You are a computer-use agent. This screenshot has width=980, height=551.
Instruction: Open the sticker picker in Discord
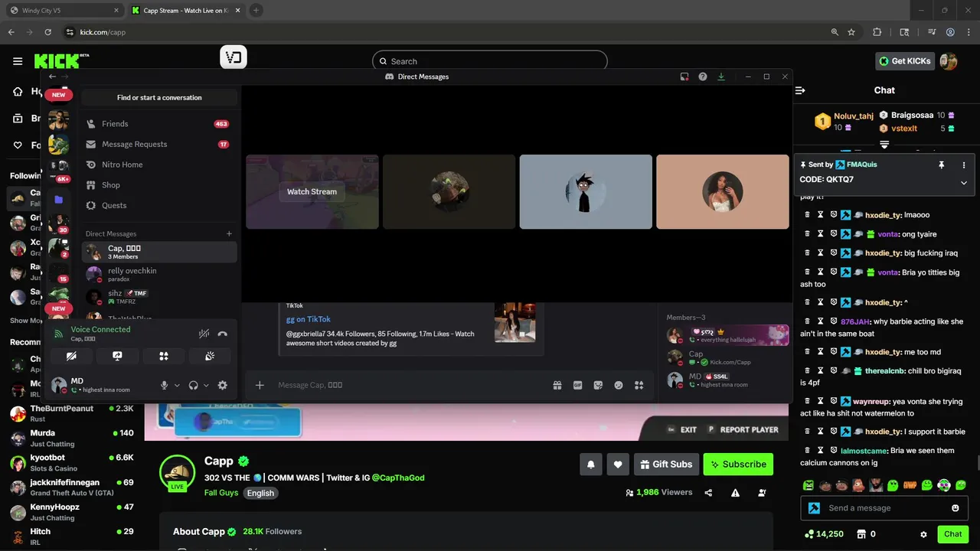[x=598, y=385]
